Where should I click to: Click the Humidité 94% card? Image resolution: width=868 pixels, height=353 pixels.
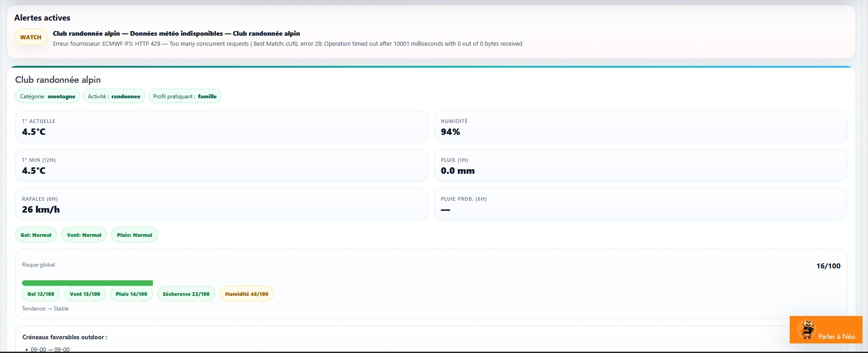coord(640,127)
